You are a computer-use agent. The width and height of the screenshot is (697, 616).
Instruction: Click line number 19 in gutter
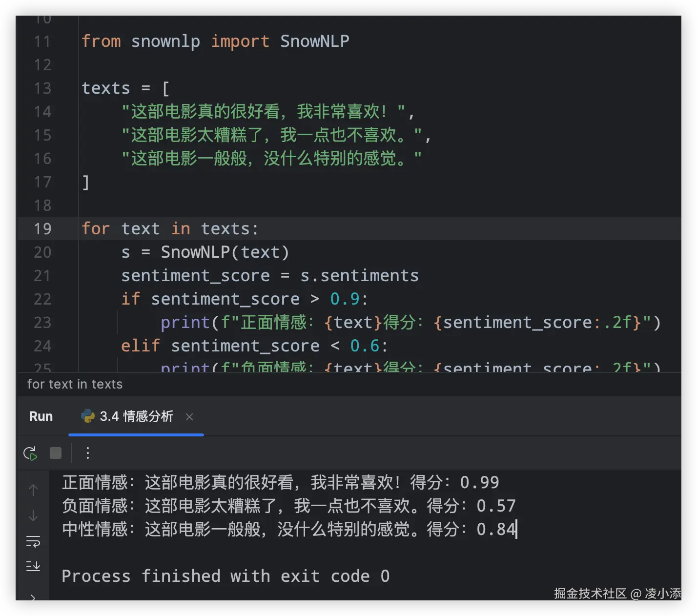(x=42, y=228)
